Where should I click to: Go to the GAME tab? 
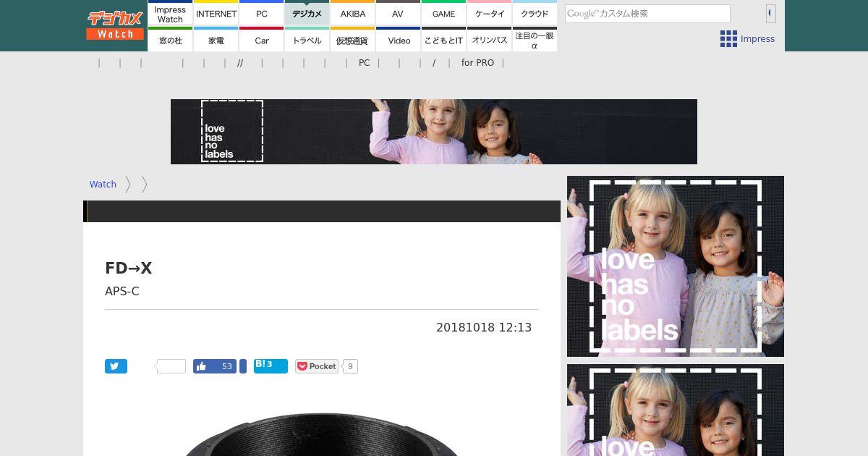pos(443,13)
